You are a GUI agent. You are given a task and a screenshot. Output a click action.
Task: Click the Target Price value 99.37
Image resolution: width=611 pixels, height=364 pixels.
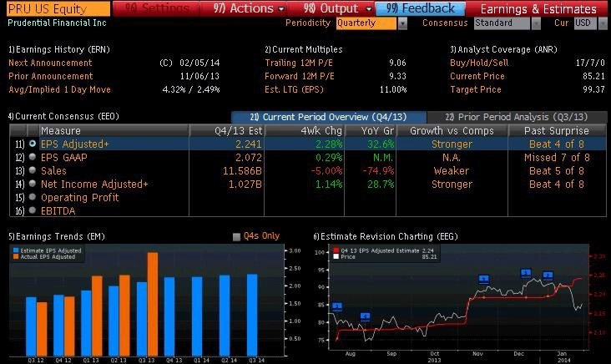593,89
